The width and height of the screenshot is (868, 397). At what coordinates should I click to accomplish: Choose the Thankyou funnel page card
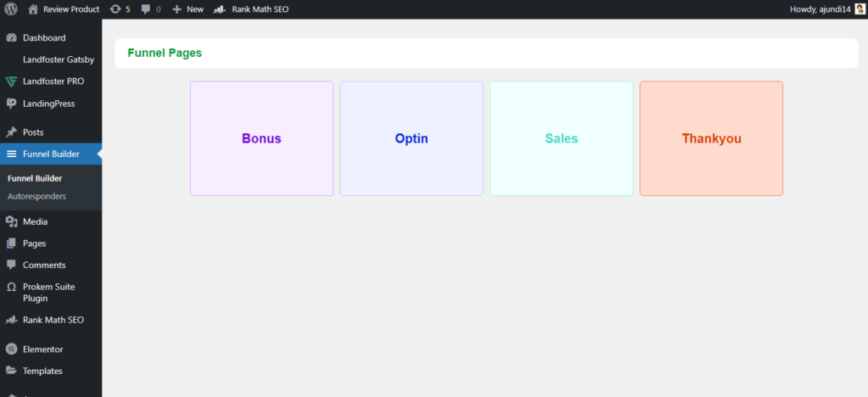[711, 138]
